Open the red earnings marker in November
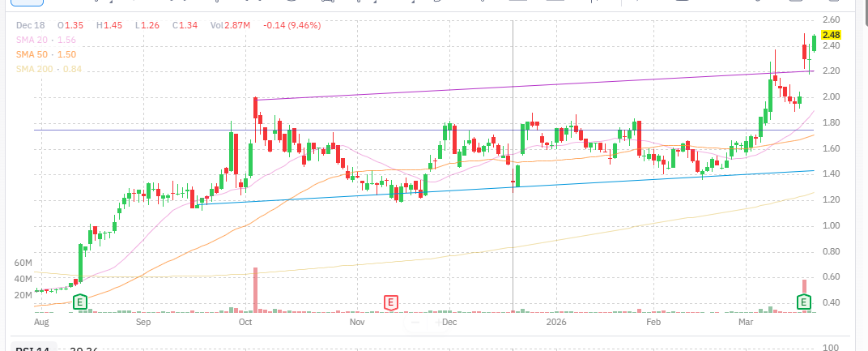The image size is (868, 351). click(x=391, y=302)
